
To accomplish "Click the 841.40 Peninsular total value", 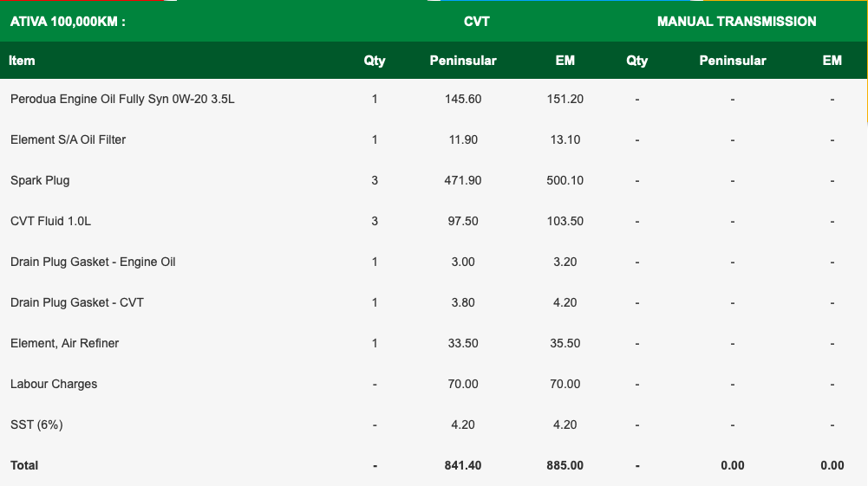I will click(x=463, y=465).
